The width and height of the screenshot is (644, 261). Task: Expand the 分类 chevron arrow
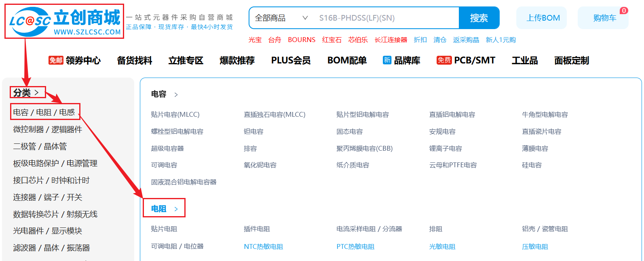(36, 93)
